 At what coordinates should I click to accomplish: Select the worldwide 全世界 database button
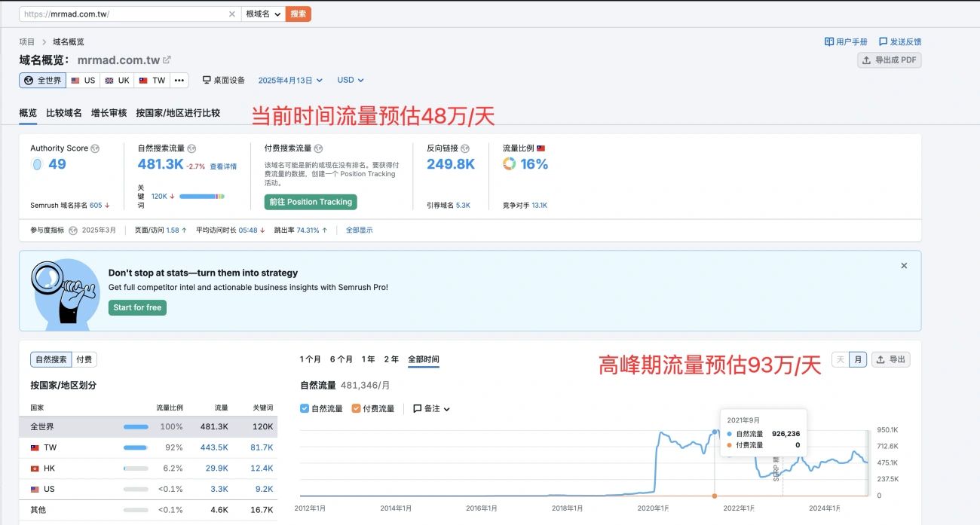point(43,81)
